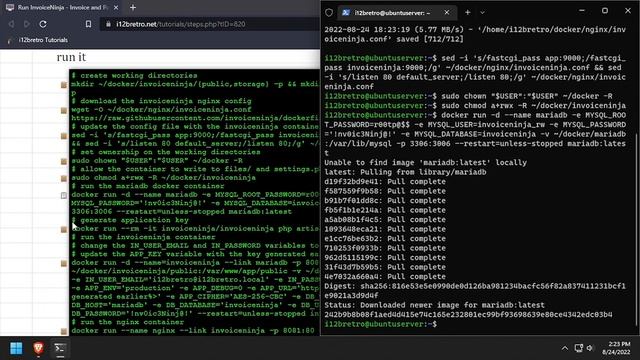Open Brave browser from the taskbar
The height and width of the screenshot is (360, 640).
pyautogui.click(x=38, y=348)
